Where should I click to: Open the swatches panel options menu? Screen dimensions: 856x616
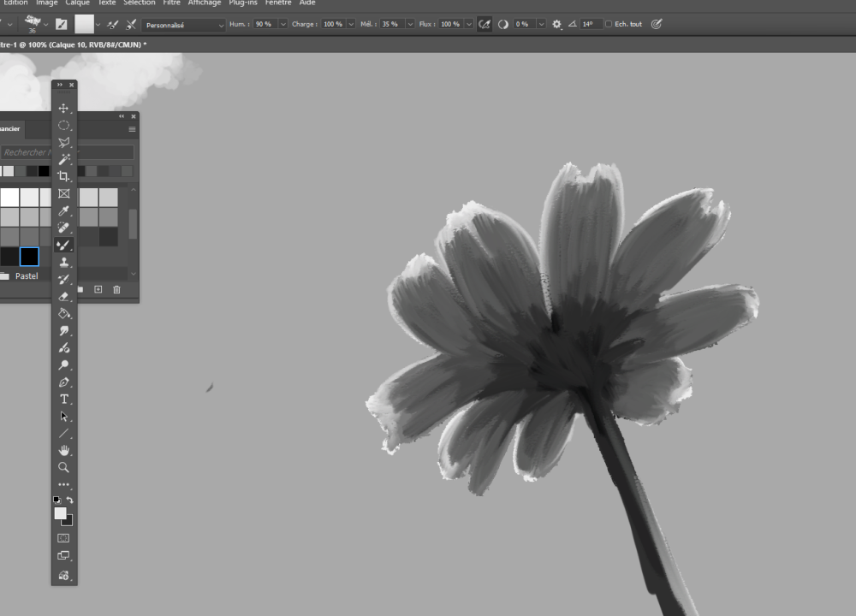(132, 129)
